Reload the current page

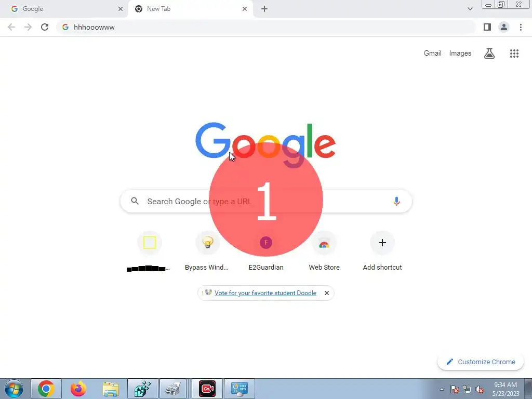click(x=45, y=27)
